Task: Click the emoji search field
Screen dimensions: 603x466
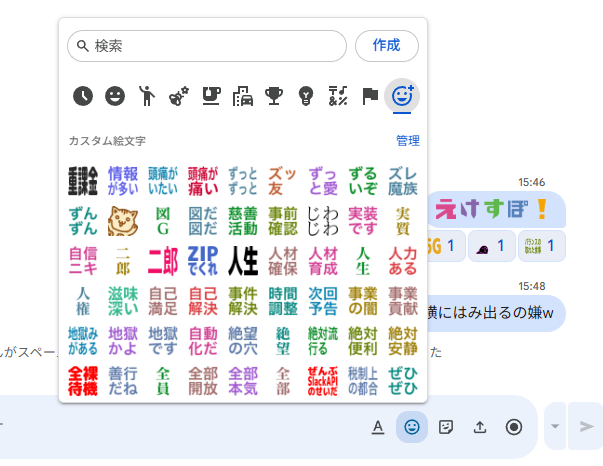Action: [207, 46]
